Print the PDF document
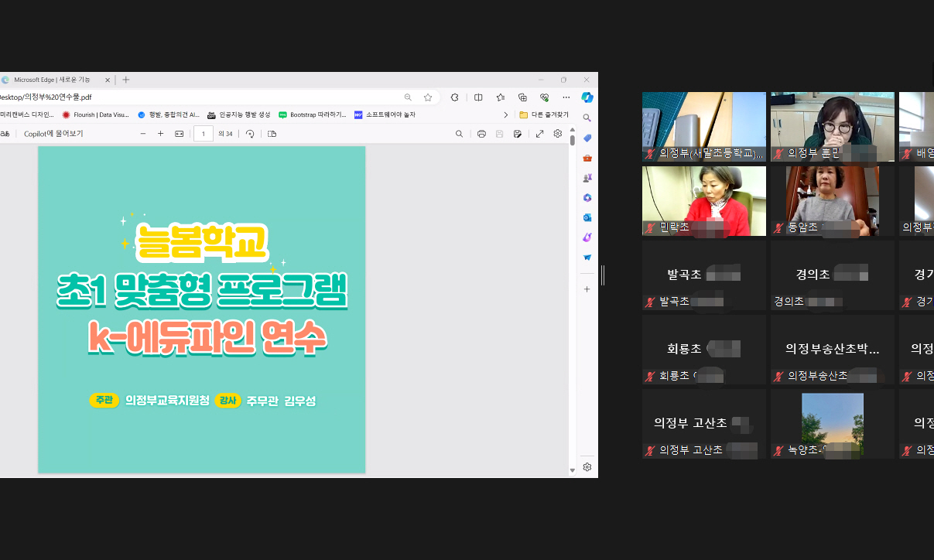Viewport: 934px width, 560px height. pyautogui.click(x=481, y=134)
